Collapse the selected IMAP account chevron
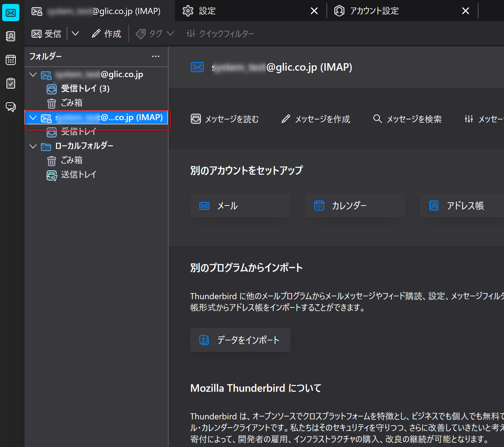This screenshot has height=447, width=504. pyautogui.click(x=33, y=118)
